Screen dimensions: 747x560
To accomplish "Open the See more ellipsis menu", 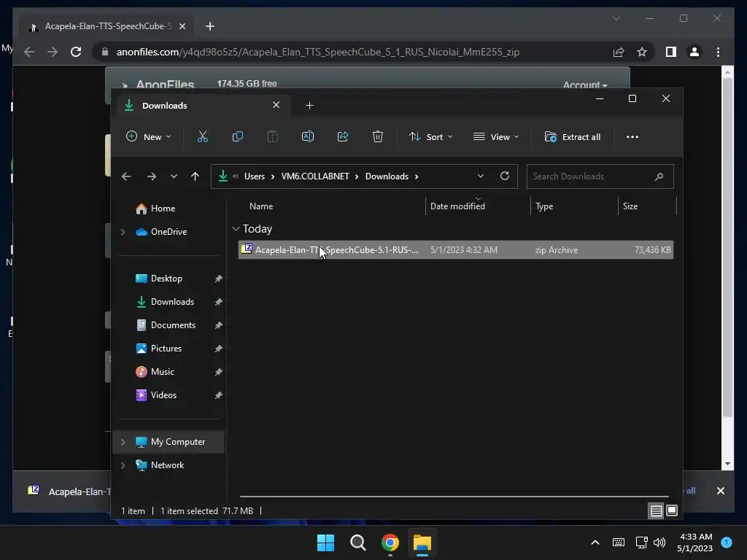I will pos(632,137).
